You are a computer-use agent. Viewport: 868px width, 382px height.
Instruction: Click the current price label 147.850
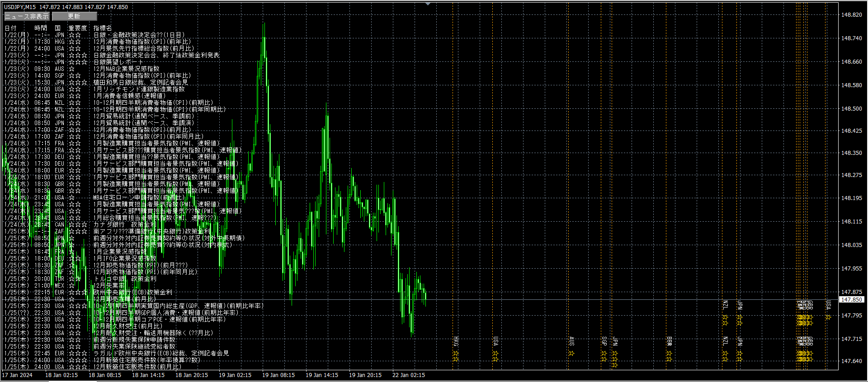(851, 299)
